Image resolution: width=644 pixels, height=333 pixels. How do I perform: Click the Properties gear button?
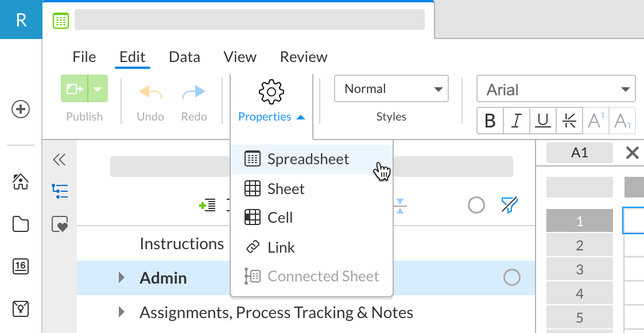click(271, 92)
